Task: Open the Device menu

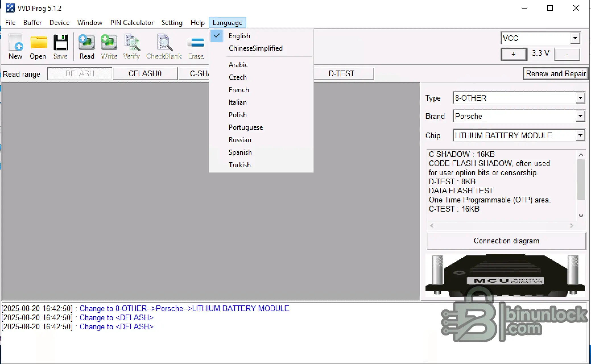Action: tap(59, 23)
